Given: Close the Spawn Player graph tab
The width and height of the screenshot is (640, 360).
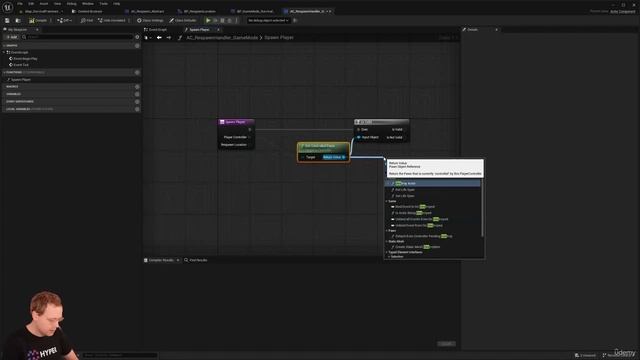Looking at the screenshot, I should pos(218,30).
